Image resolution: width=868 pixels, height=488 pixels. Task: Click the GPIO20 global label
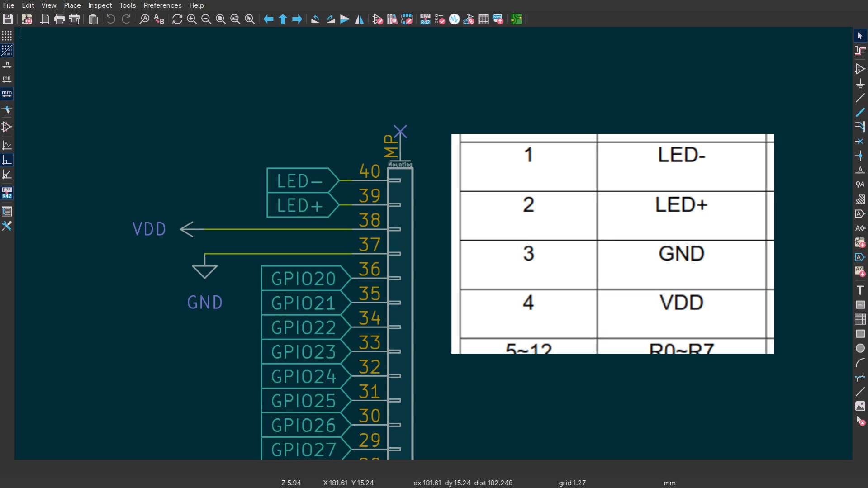click(x=303, y=279)
